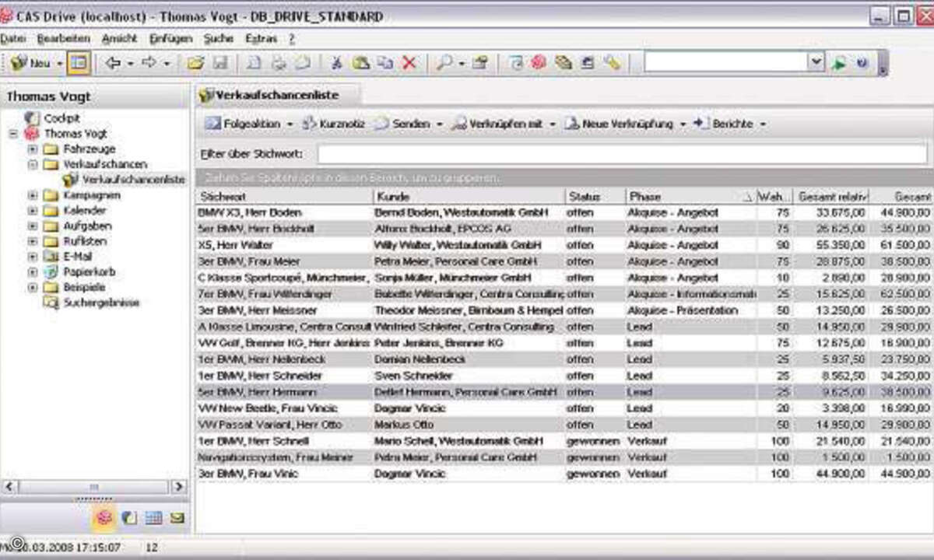Expand the Fahrzeuge folder node
Screen dimensions: 934x560
coord(32,149)
